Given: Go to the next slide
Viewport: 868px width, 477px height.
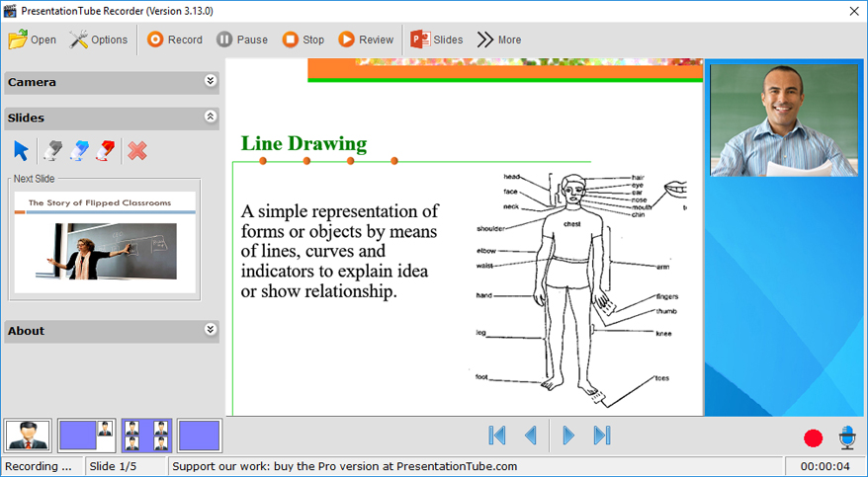Looking at the screenshot, I should 568,436.
